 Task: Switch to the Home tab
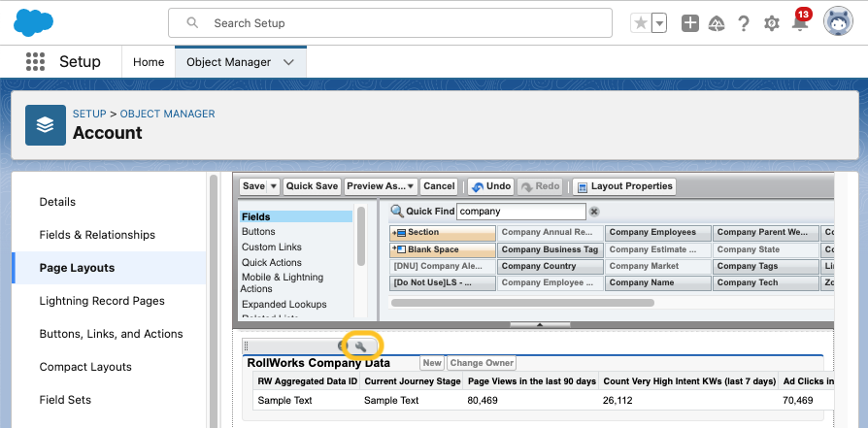[149, 62]
